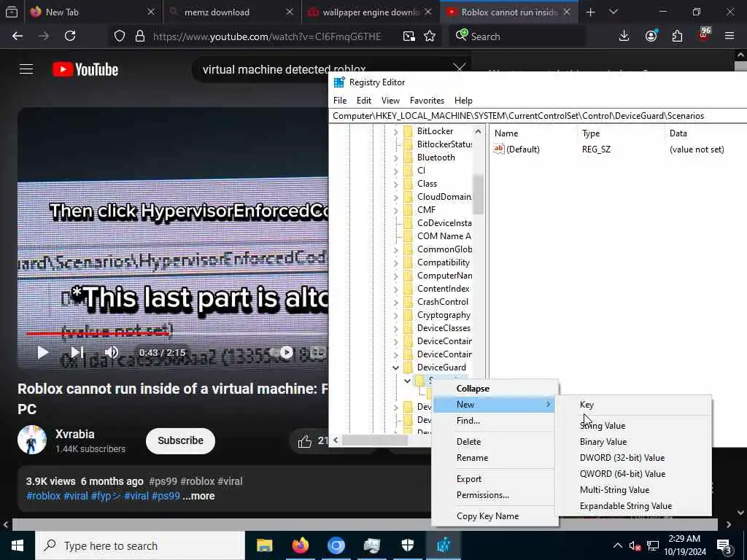The height and width of the screenshot is (560, 747).
Task: Bookmark this page with the star
Action: 430,36
